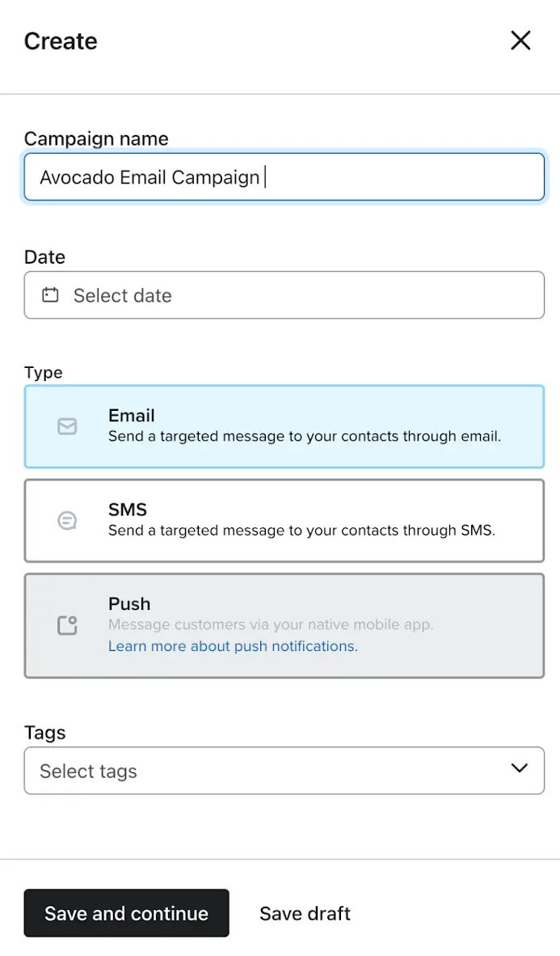
Task: Click the Tags field label
Action: (44, 733)
